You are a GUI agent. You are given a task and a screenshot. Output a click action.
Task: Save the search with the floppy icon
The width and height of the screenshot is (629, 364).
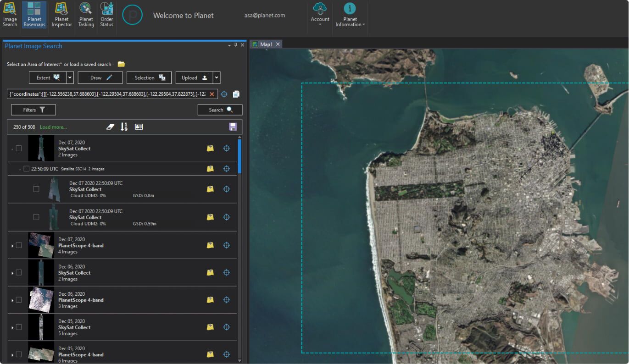pos(233,127)
